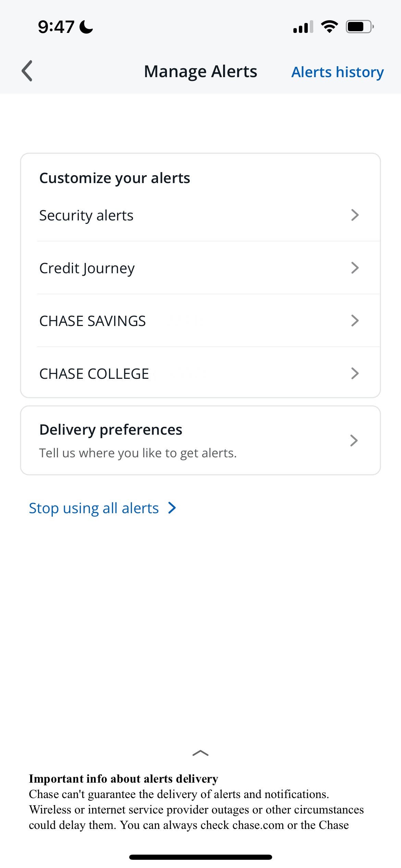The width and height of the screenshot is (401, 868).
Task: Open Delivery preferences
Action: pos(111,430)
